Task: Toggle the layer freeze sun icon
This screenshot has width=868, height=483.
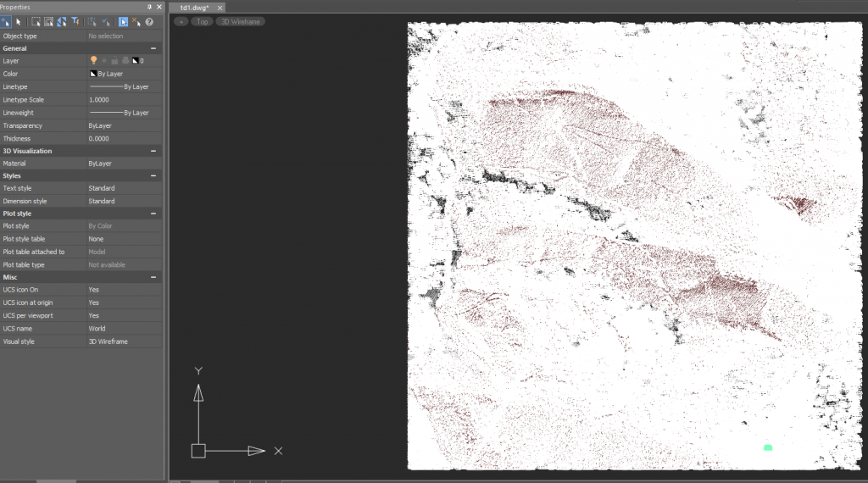Action: click(x=104, y=61)
